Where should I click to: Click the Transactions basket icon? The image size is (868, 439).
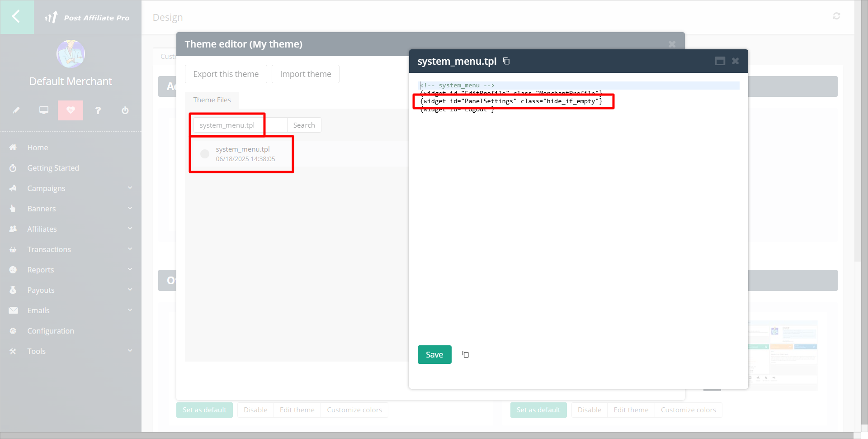click(13, 249)
